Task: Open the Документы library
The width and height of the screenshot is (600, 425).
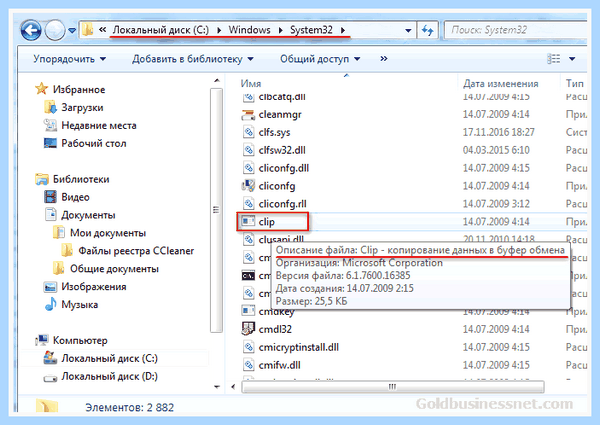Action: [x=88, y=215]
